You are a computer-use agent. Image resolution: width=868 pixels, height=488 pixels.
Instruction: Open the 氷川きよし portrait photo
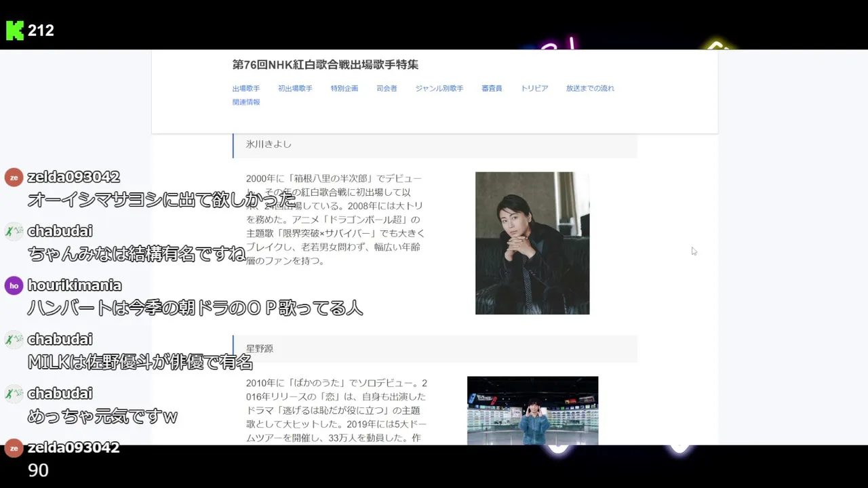pyautogui.click(x=532, y=243)
